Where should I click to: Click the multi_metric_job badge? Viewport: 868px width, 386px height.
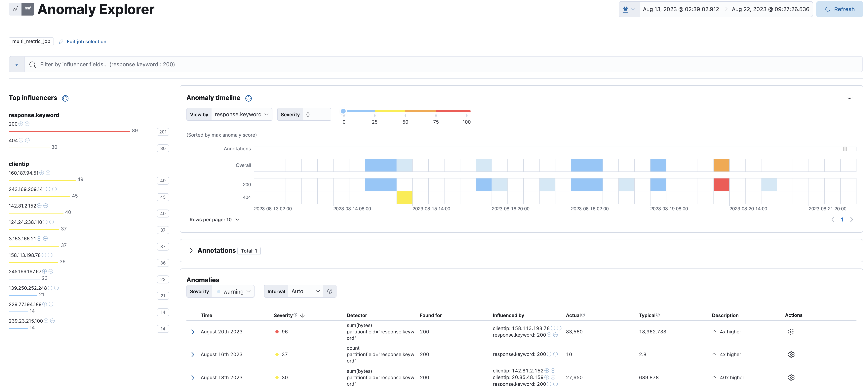(31, 41)
